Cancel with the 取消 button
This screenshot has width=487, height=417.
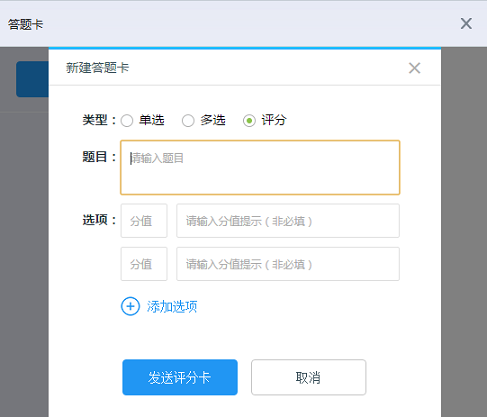click(x=309, y=377)
